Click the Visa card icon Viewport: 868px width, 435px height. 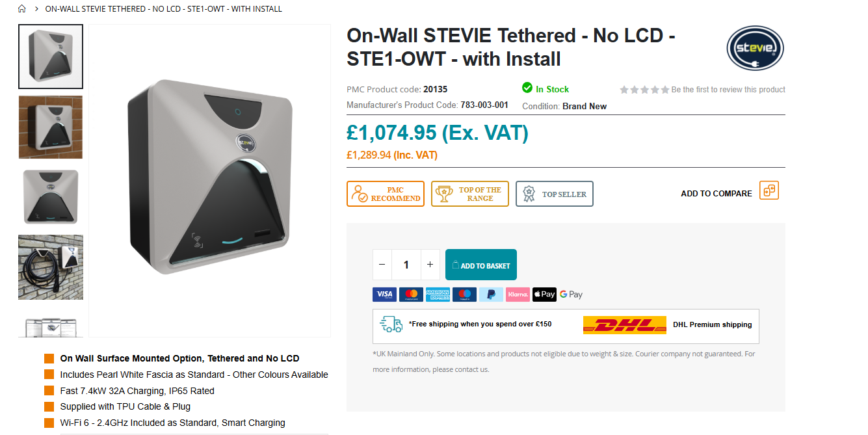click(x=384, y=295)
